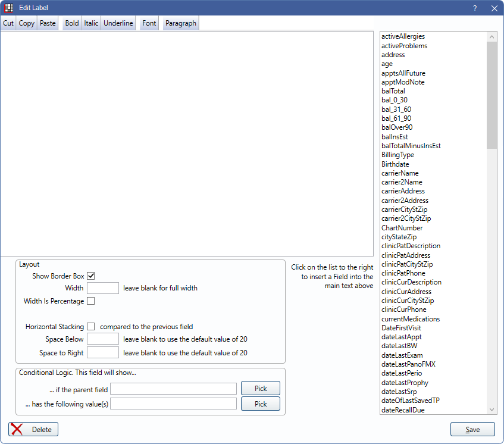Viewport: 504px width, 444px height.
Task: Save the label changes
Action: click(472, 429)
